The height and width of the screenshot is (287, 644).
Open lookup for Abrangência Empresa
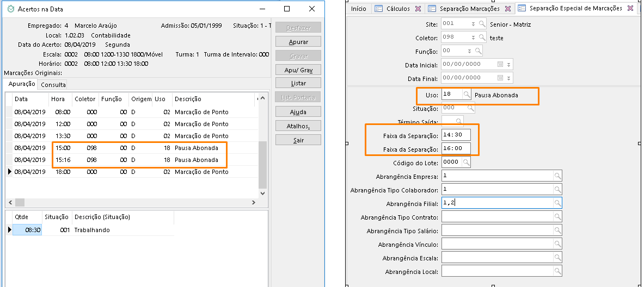(557, 176)
